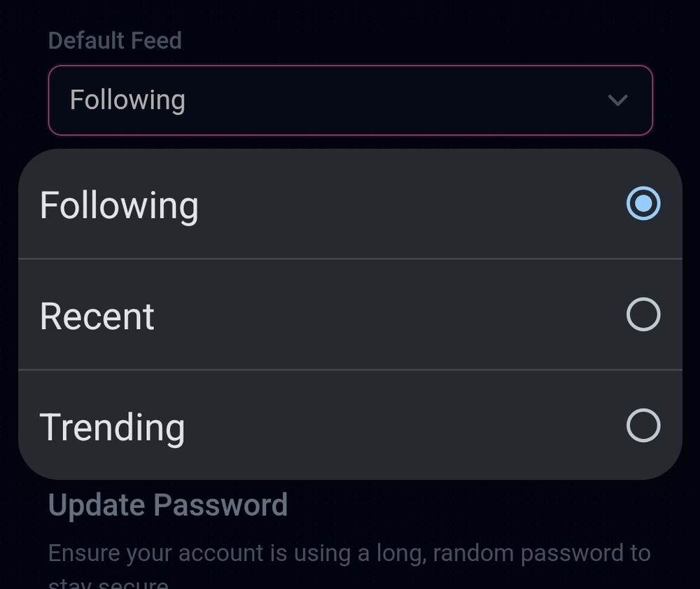Click the Update Password heading
Viewport: 700px width, 589px height.
click(x=168, y=505)
